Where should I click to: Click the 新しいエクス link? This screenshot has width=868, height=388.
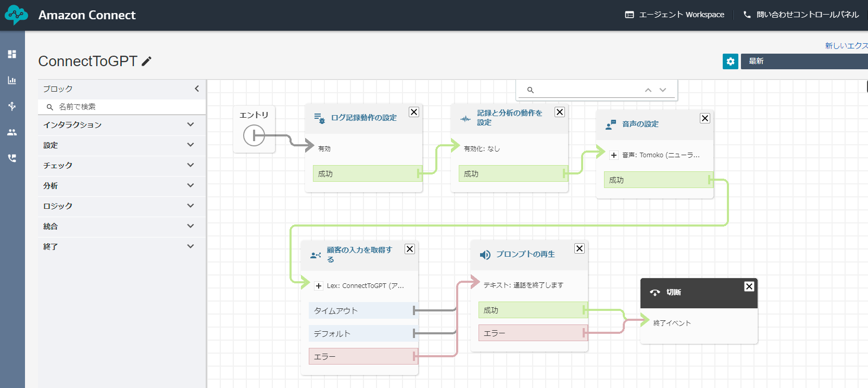846,46
